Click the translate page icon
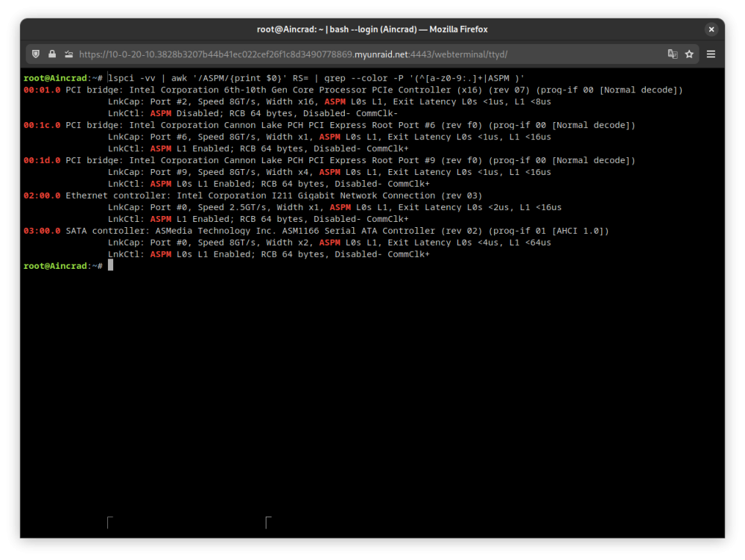 672,54
